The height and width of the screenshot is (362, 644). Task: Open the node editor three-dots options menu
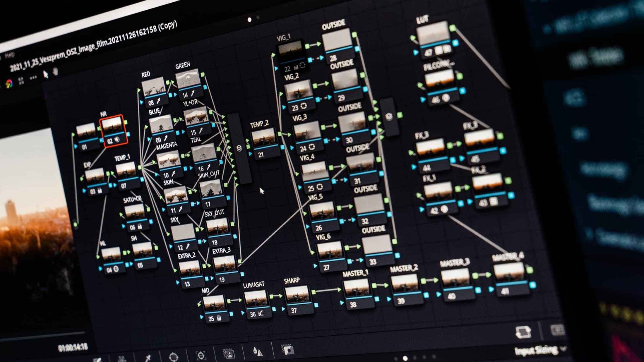[x=33, y=78]
